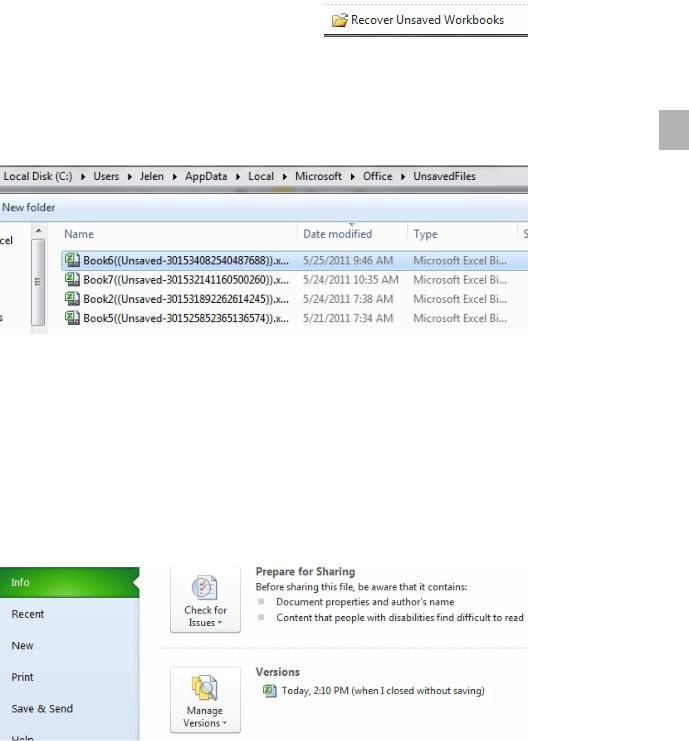
Task: Click the Type cell in the Book7 row
Action: 460,280
